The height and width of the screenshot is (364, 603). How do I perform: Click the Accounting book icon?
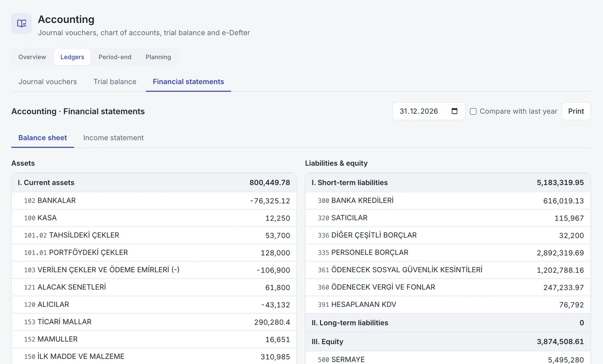coord(21,23)
